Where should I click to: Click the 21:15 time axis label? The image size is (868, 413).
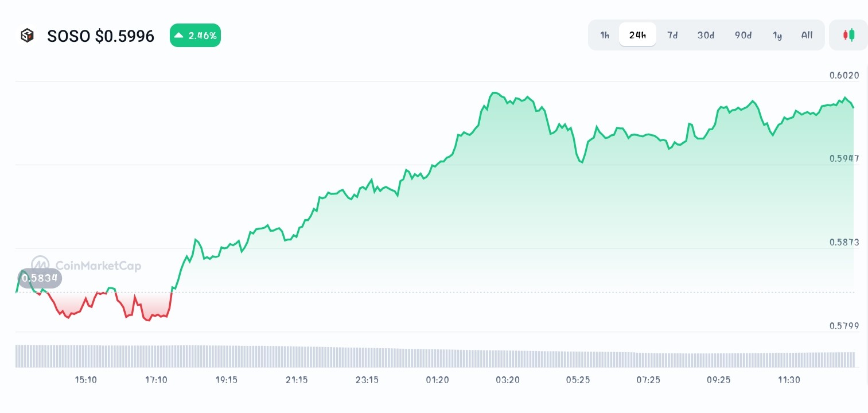click(x=297, y=380)
